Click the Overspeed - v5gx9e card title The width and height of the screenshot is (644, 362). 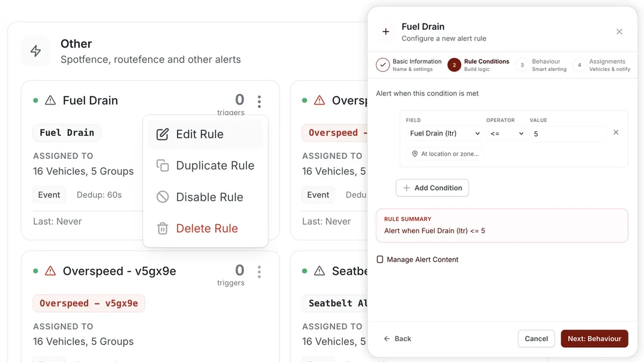pyautogui.click(x=119, y=271)
